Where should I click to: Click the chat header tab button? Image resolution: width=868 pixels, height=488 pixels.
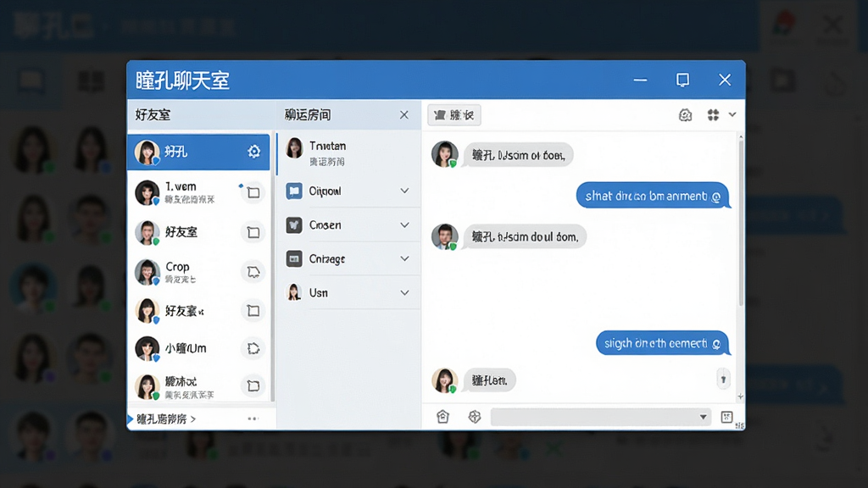click(454, 115)
